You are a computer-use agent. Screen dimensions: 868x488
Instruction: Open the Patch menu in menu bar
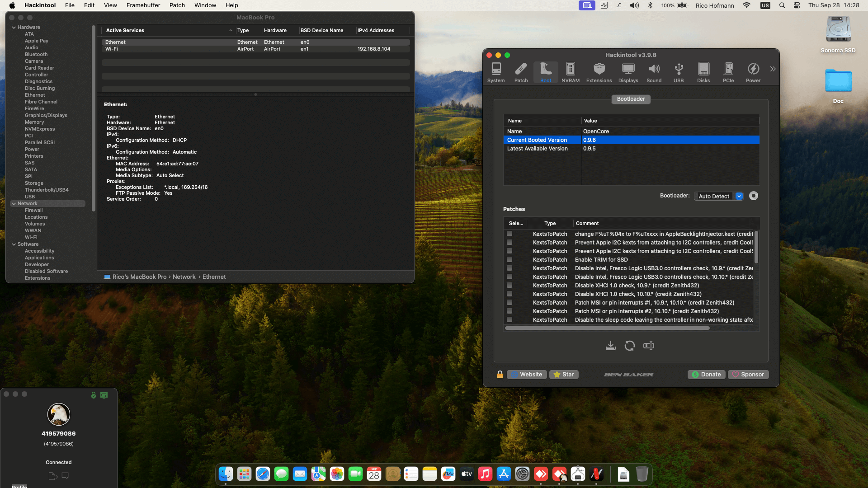point(177,5)
